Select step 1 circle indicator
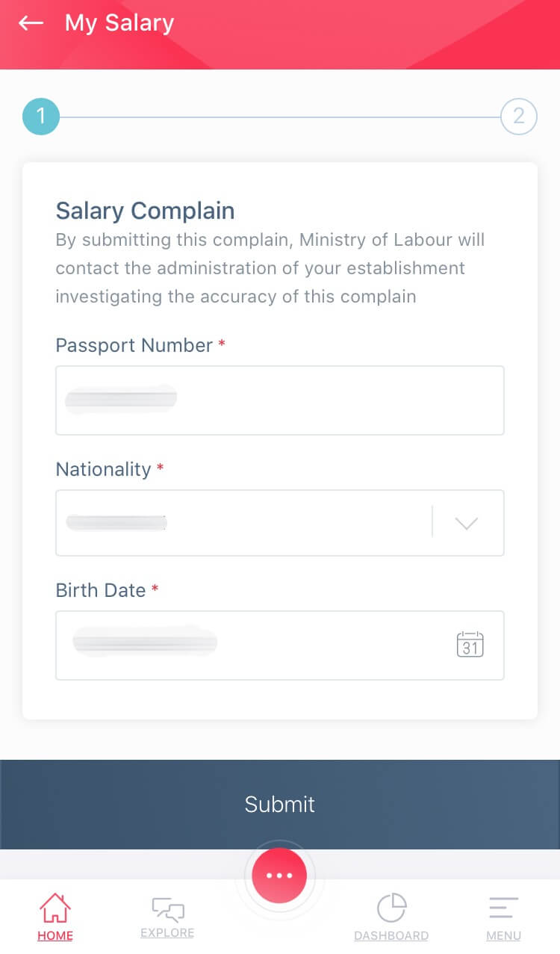This screenshot has height=954, width=560. click(x=40, y=117)
